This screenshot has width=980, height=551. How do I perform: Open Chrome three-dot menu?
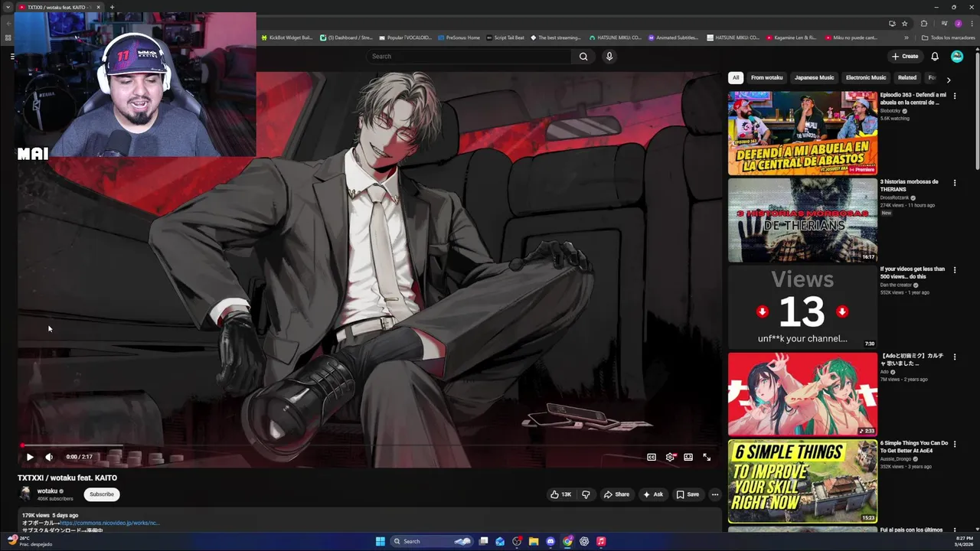click(971, 23)
